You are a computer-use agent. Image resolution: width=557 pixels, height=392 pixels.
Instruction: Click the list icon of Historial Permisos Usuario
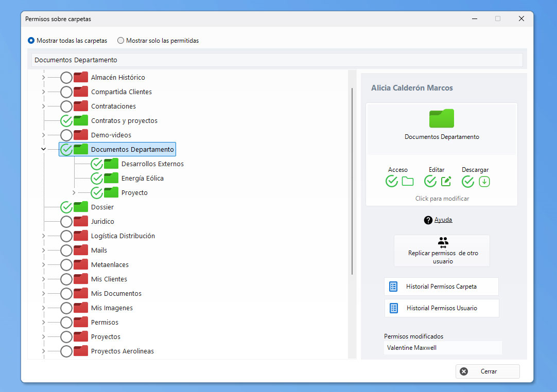(x=394, y=308)
